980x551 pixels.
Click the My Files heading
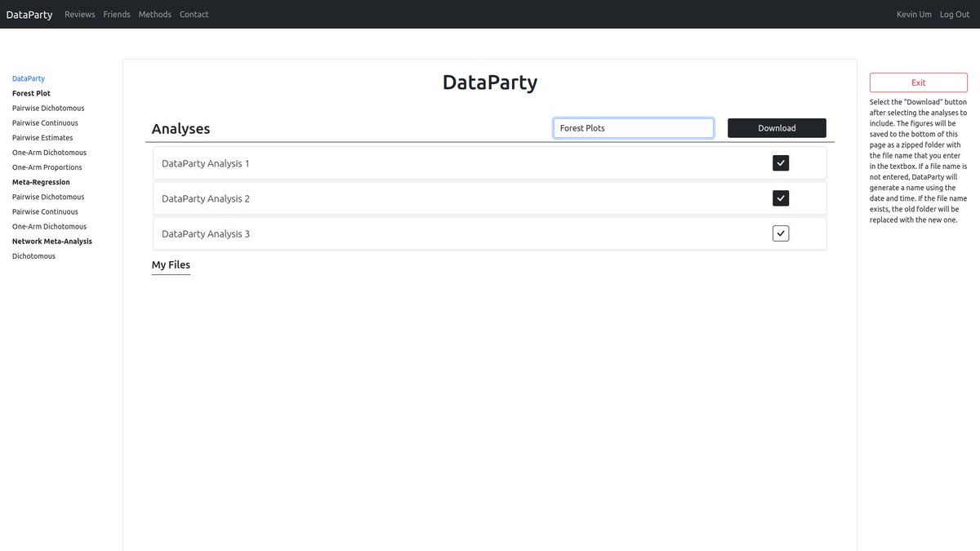coord(171,265)
